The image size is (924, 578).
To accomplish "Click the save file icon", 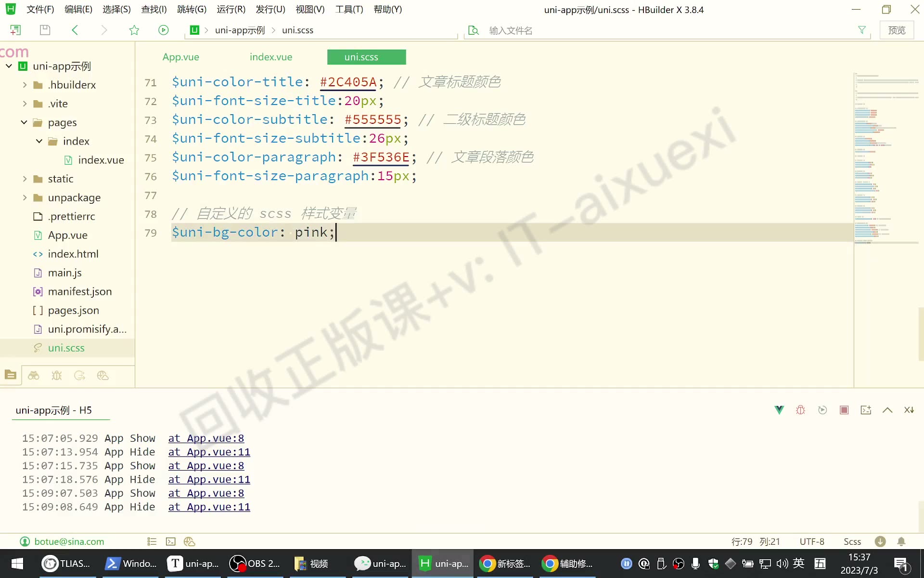I will click(45, 30).
